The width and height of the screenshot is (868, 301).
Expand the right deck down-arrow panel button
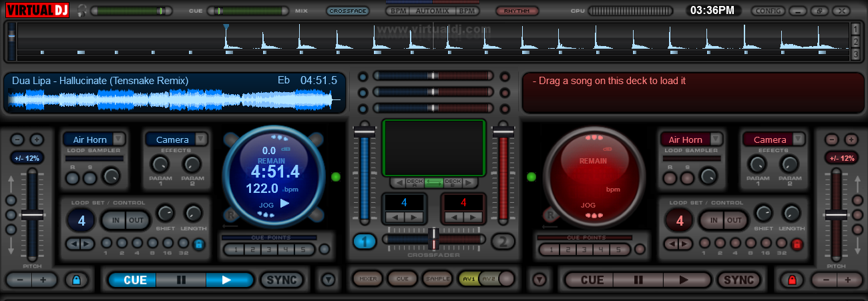(x=539, y=280)
